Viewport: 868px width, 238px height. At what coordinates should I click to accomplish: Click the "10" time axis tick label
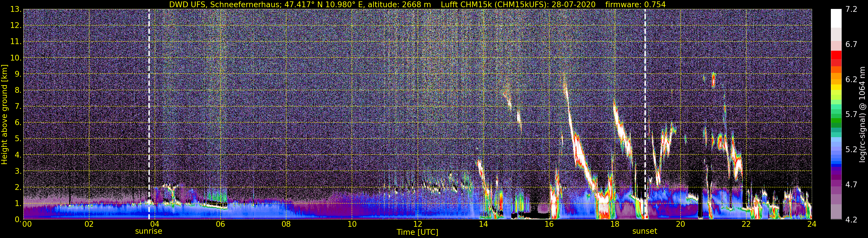click(x=352, y=224)
